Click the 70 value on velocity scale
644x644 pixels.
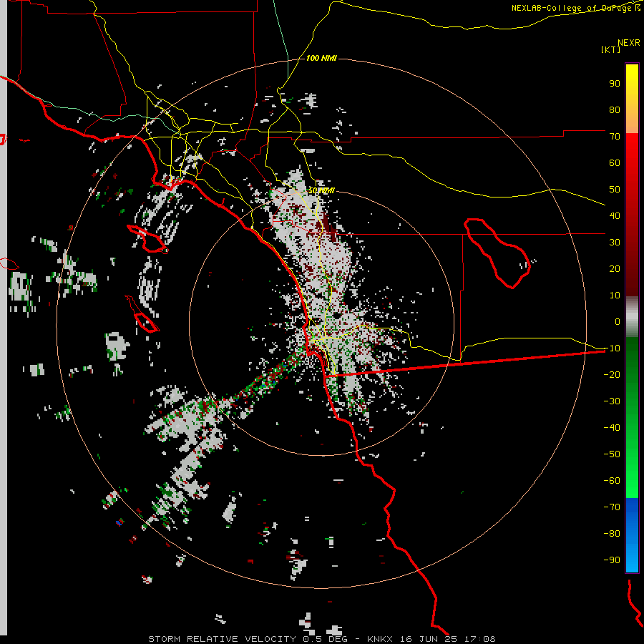pyautogui.click(x=615, y=137)
